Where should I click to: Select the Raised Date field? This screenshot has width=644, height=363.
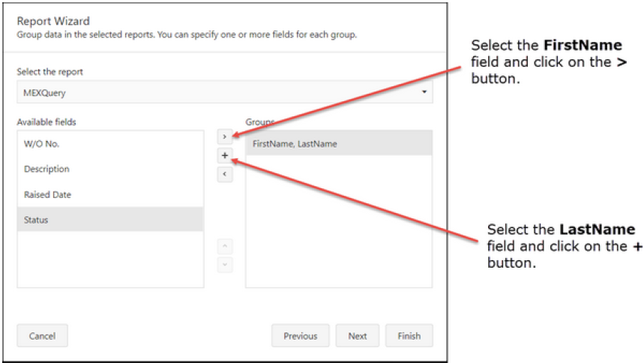110,195
